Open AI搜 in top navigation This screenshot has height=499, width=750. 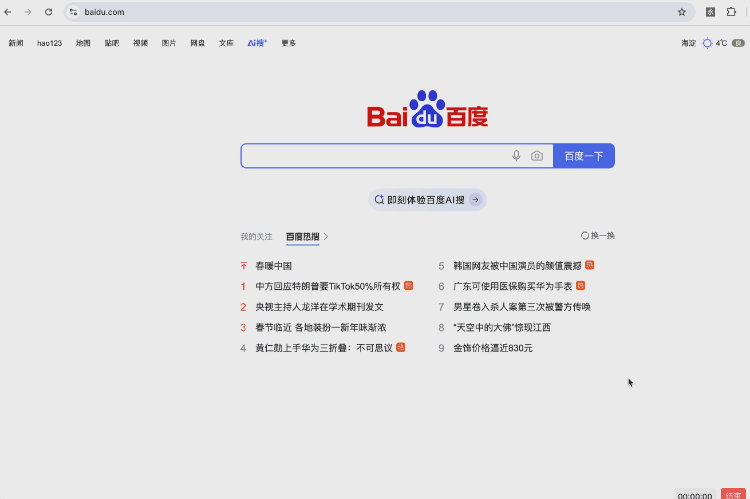click(x=257, y=43)
